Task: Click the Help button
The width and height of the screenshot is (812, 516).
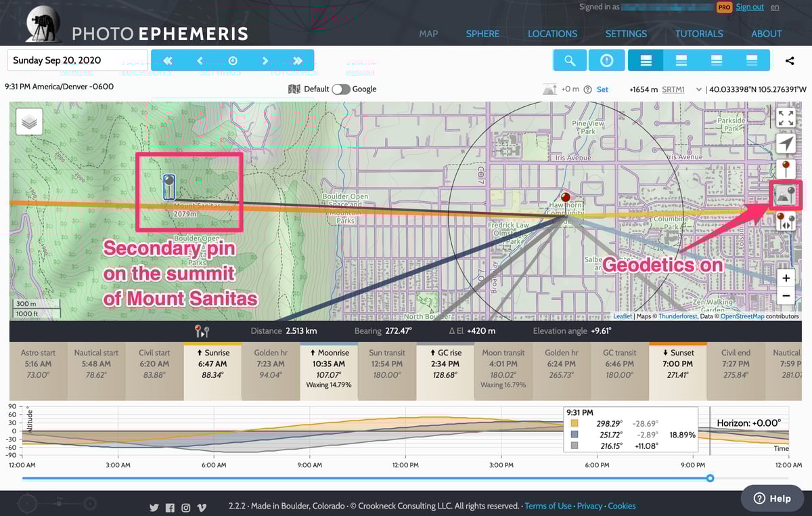Action: pyautogui.click(x=772, y=498)
